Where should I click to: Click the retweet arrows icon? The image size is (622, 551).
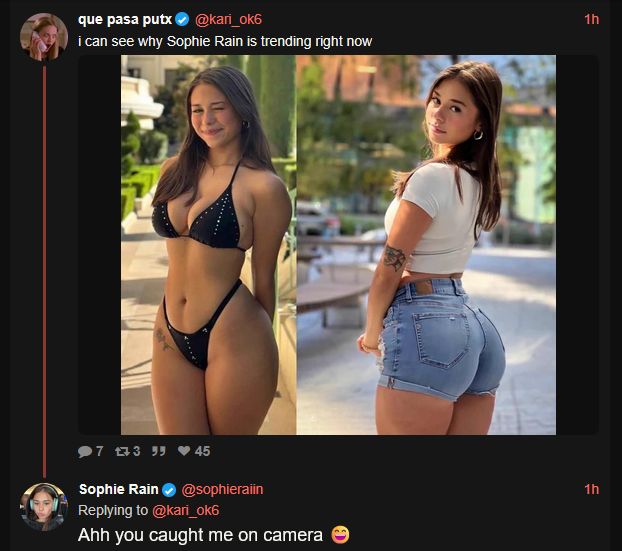pyautogui.click(x=122, y=451)
